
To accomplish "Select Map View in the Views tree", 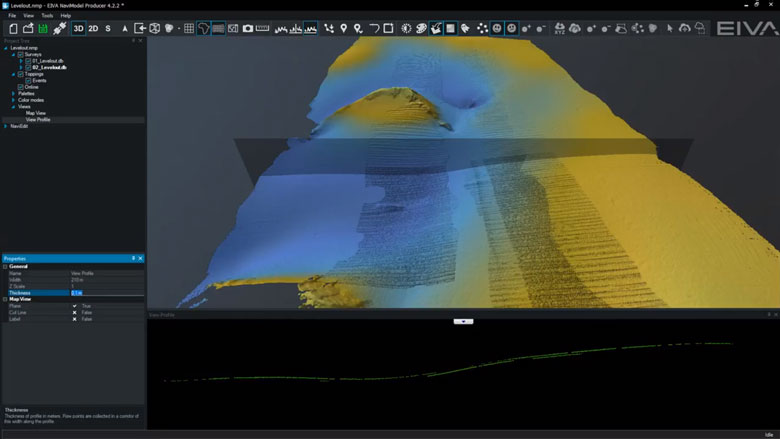I will pyautogui.click(x=36, y=113).
